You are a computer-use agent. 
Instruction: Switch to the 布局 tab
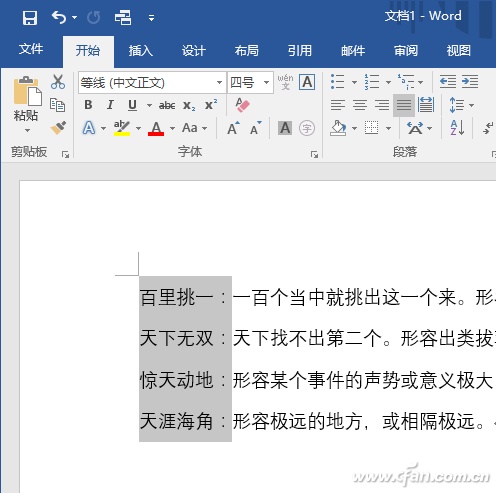pos(247,51)
